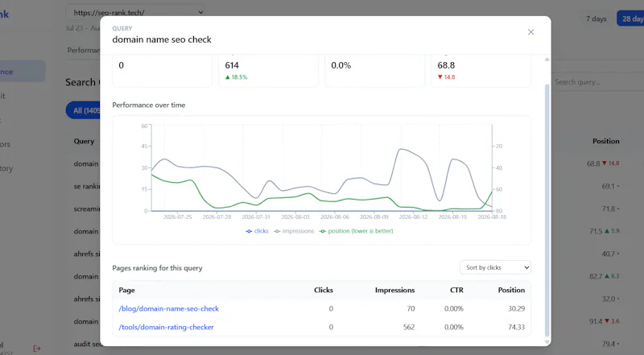The width and height of the screenshot is (644, 355).
Task: Click background row position 82.7
Action: [x=596, y=277]
